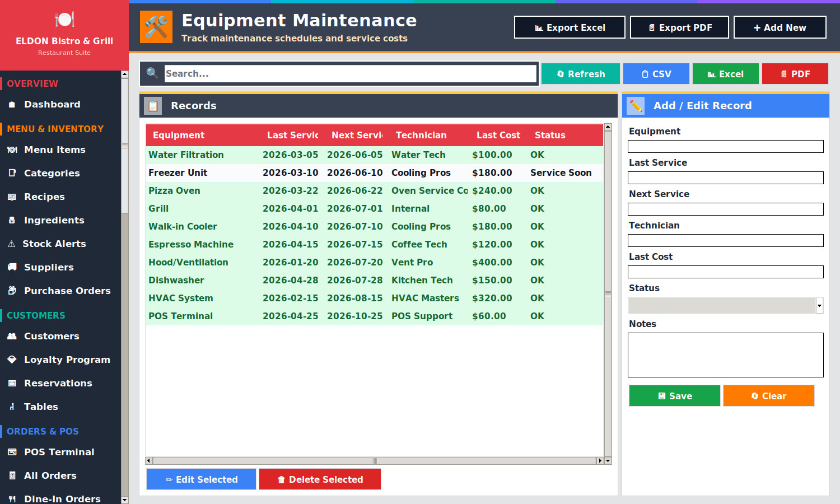Click the Ingredients icon in sidebar

12,221
